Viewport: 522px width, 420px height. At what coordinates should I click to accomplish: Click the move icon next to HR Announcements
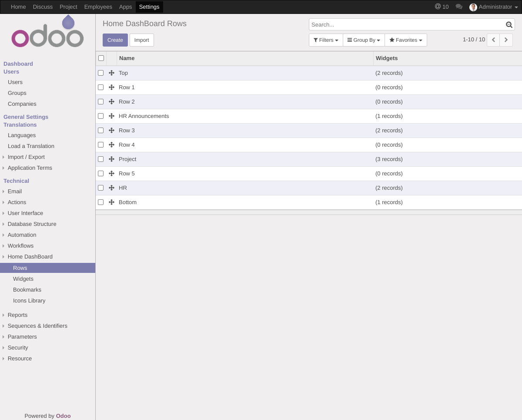111,116
